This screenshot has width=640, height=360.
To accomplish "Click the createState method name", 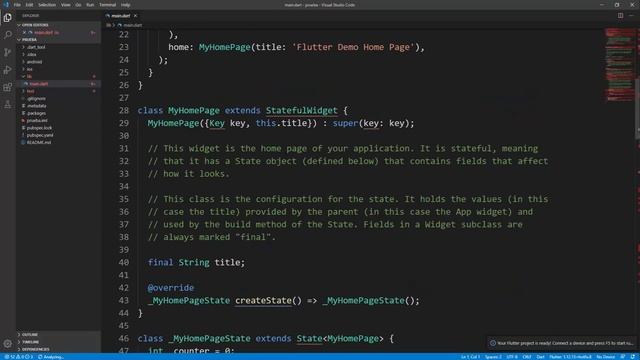I will click(263, 301).
